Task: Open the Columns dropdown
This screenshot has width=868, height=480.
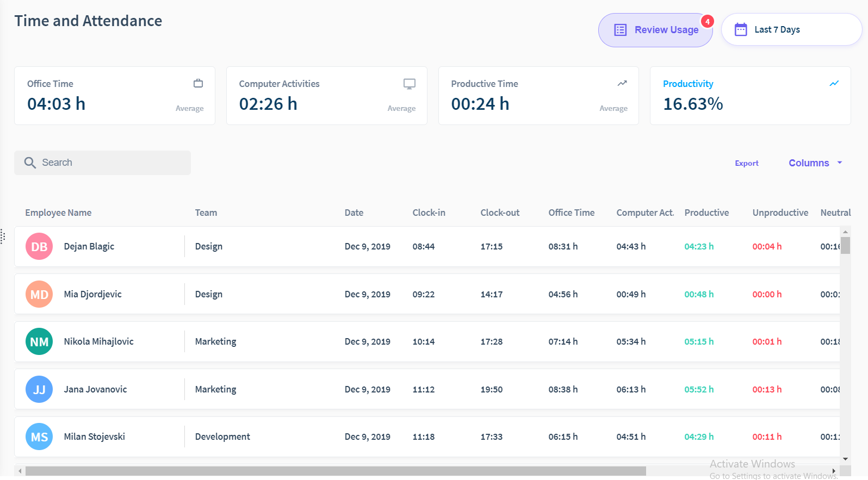Action: (815, 163)
